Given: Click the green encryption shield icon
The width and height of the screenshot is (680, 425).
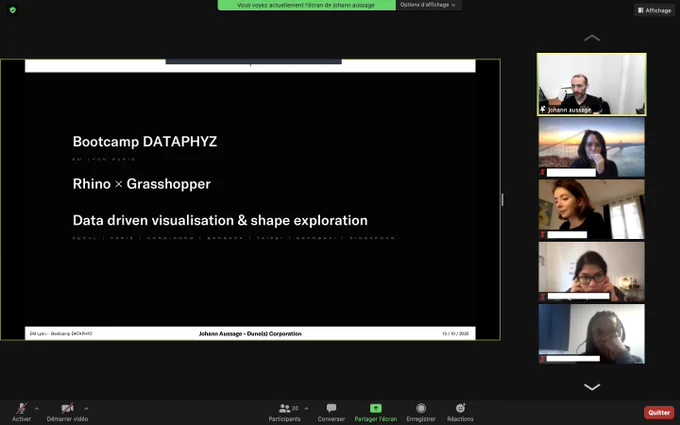Looking at the screenshot, I should click(13, 10).
